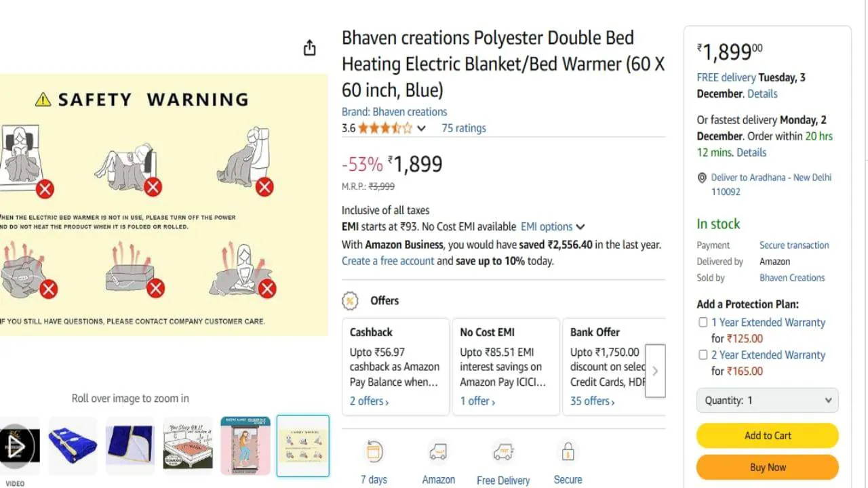Image resolution: width=868 pixels, height=488 pixels.
Task: Advance the offers carousel with right arrow
Action: click(654, 371)
